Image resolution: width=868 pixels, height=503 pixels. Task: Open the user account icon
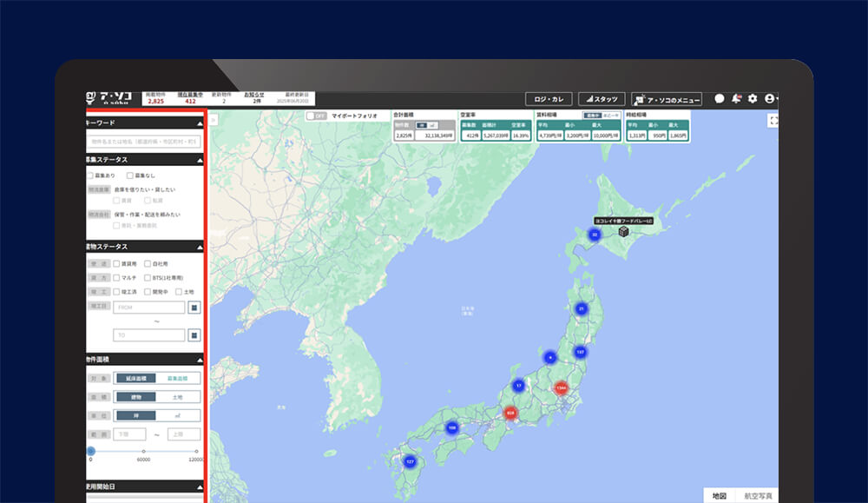coord(770,99)
